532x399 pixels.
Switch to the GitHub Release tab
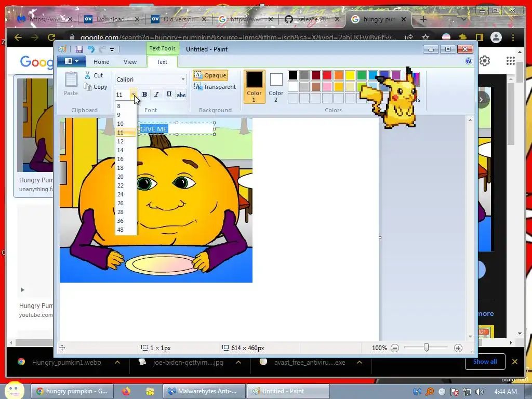[x=312, y=19]
